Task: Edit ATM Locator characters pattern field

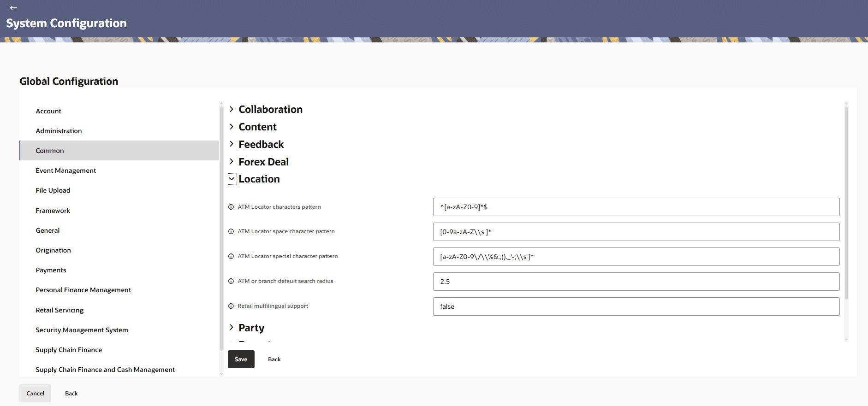Action: click(x=636, y=207)
